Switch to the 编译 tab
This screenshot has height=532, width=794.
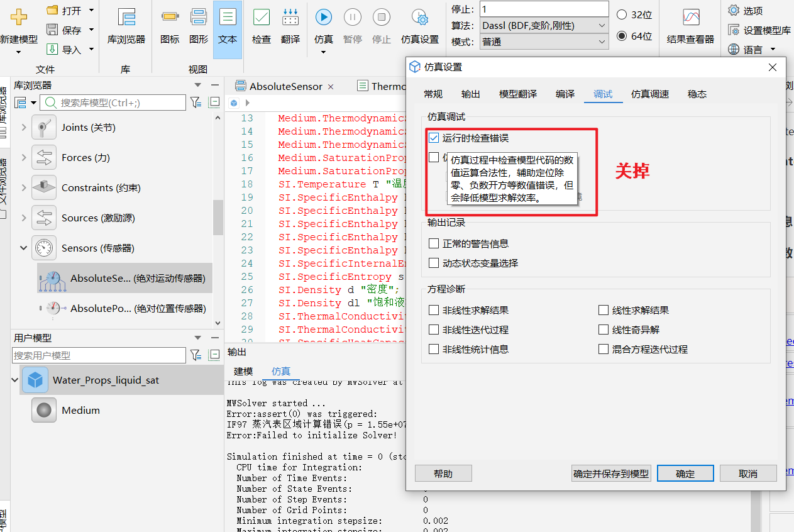[x=565, y=94]
